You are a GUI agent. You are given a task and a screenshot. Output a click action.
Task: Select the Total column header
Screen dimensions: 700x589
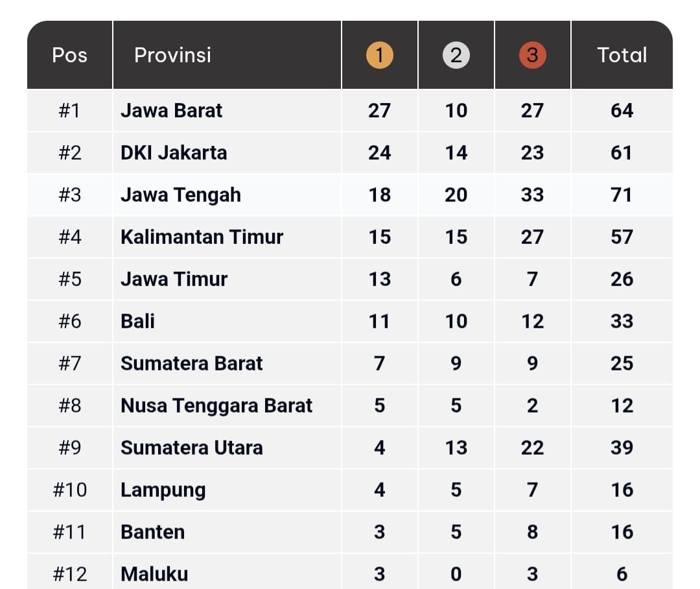pos(622,56)
